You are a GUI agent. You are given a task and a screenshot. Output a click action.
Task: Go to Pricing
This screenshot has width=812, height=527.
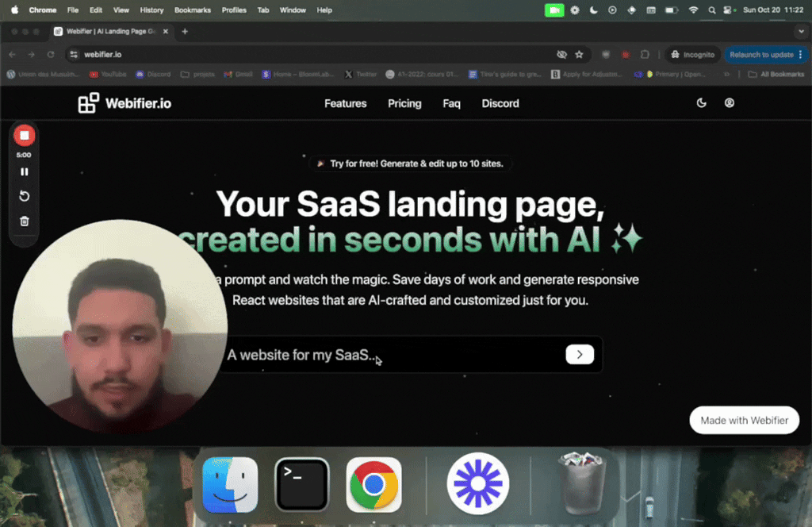pyautogui.click(x=404, y=104)
